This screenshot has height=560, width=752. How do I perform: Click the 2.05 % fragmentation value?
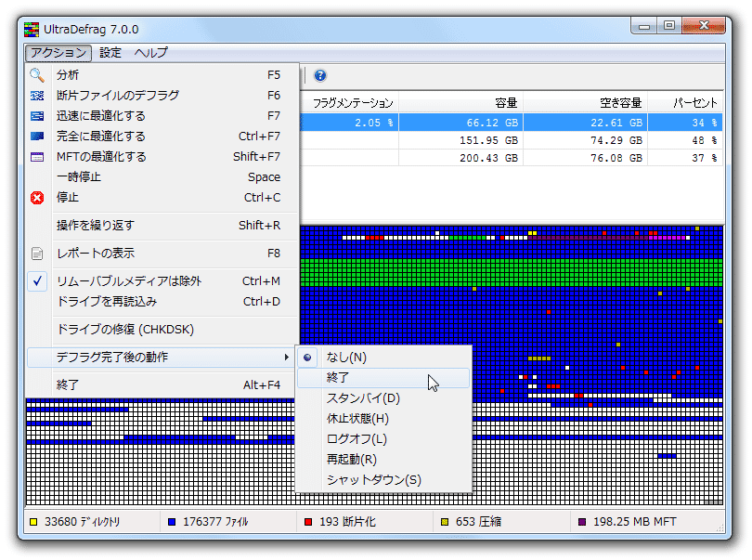coord(373,123)
